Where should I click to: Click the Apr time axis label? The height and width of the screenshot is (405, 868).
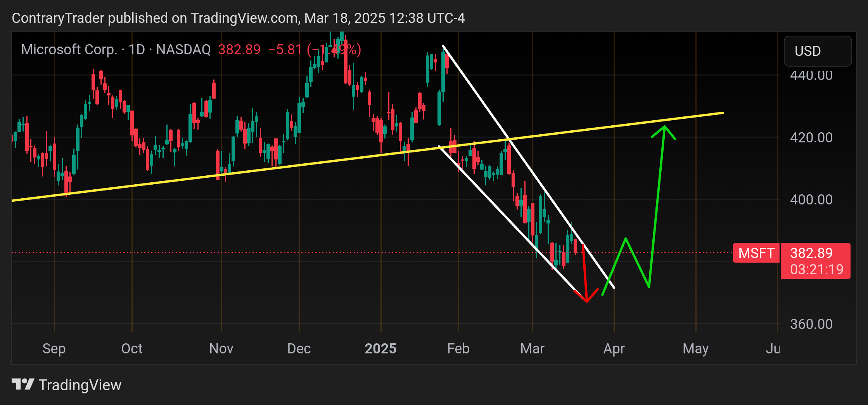614,348
